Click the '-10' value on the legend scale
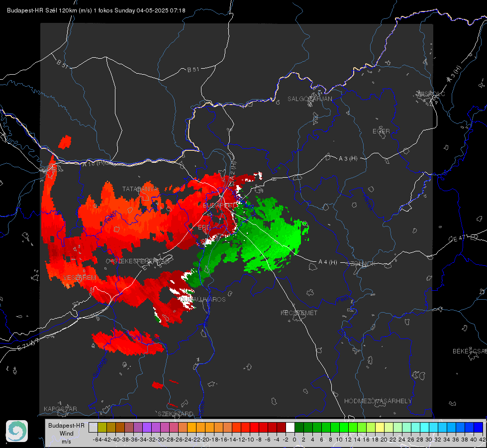Image resolution: width=487 pixels, height=448 pixels. [x=250, y=440]
